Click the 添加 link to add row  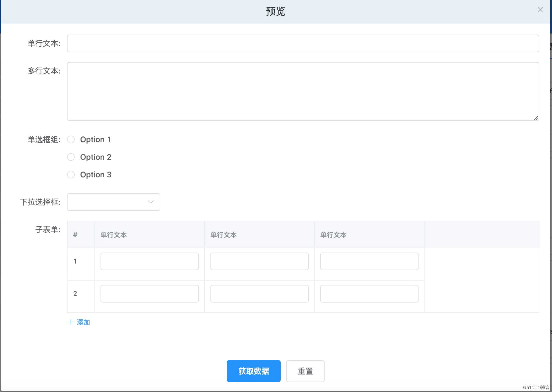pos(79,322)
